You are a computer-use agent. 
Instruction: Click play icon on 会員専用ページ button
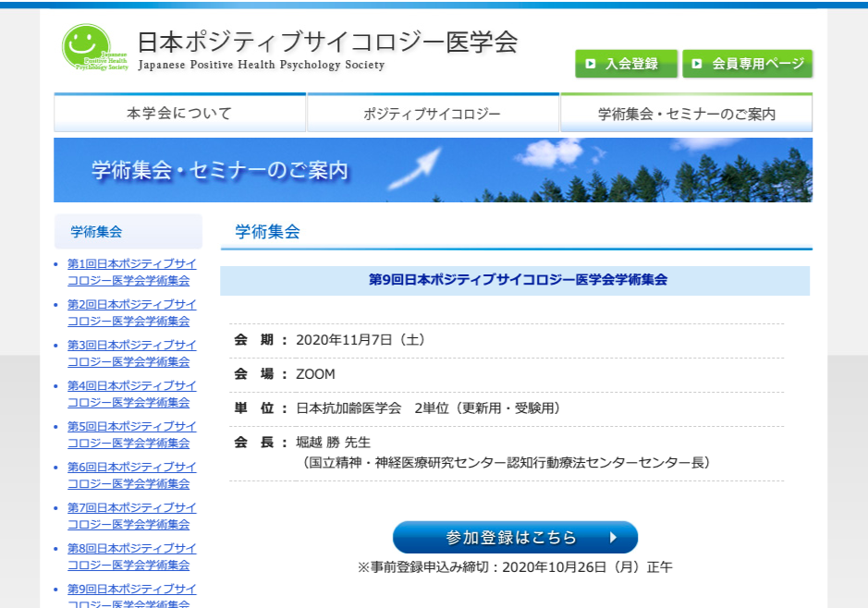click(x=697, y=64)
